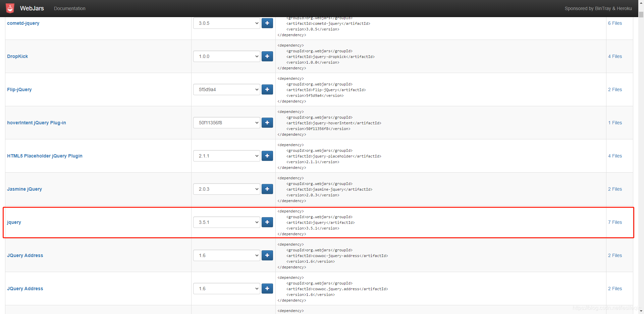Click jquery-placeholder artifactId snippet text

click(x=334, y=156)
